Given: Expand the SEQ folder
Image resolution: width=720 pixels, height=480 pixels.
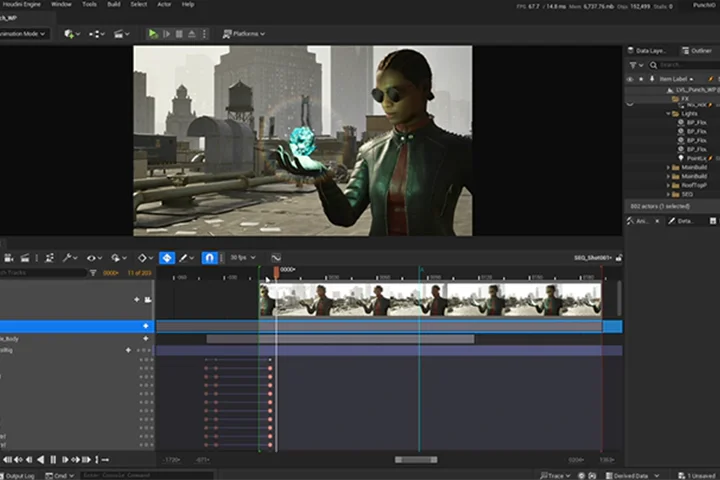Looking at the screenshot, I should 669,195.
